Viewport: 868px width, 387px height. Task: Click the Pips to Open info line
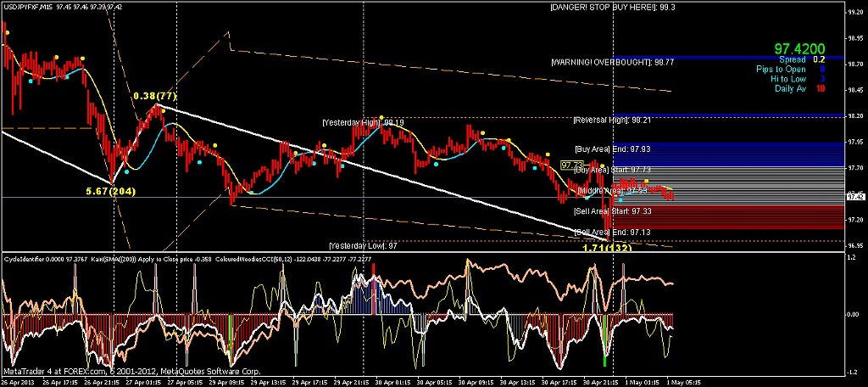[792, 70]
